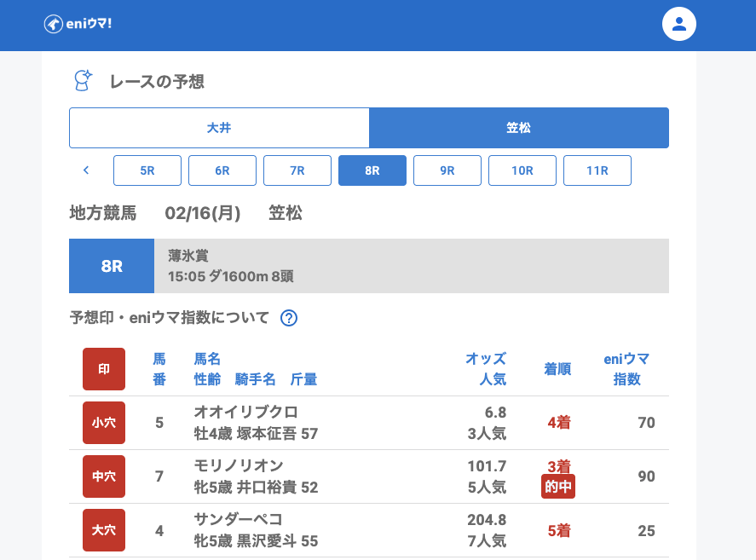Open race 11R
Viewport: 756px width, 560px height.
click(597, 170)
